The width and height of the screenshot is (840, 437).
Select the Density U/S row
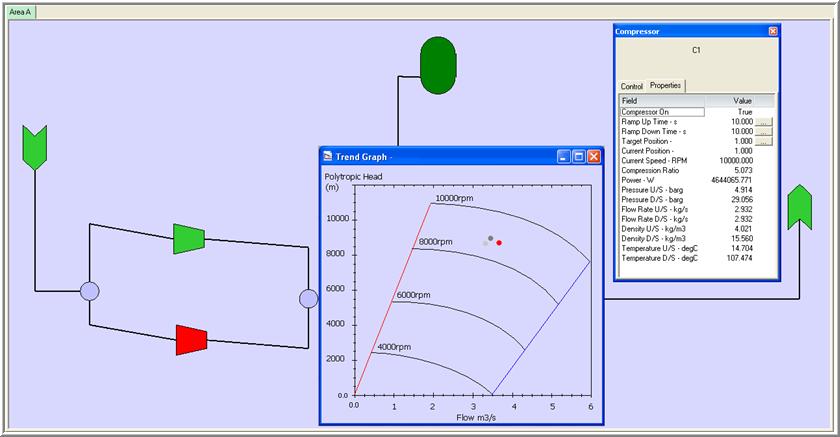point(697,229)
